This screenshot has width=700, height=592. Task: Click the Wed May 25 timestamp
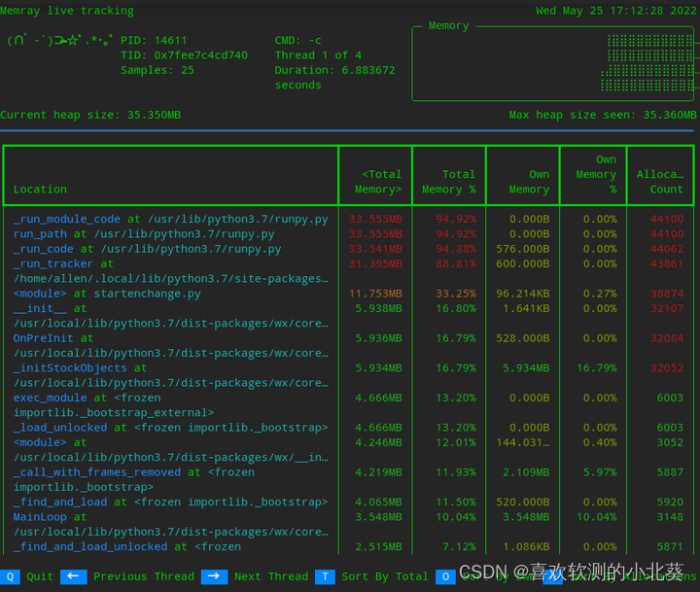[x=616, y=11]
